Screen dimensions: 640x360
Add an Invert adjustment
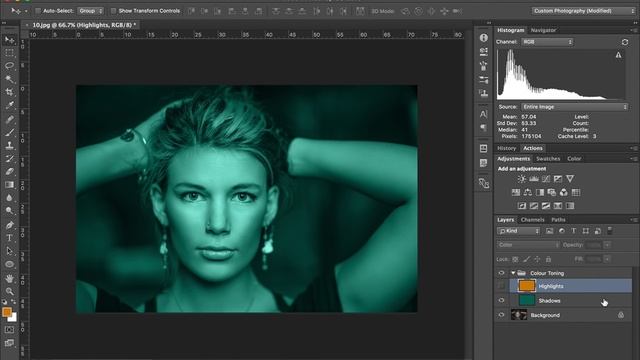522,206
